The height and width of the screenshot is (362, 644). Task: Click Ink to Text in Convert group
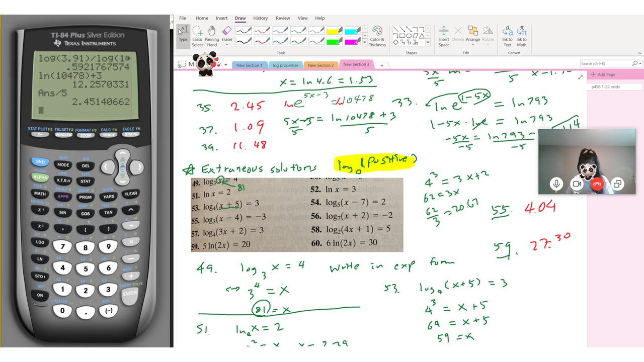coord(507,36)
